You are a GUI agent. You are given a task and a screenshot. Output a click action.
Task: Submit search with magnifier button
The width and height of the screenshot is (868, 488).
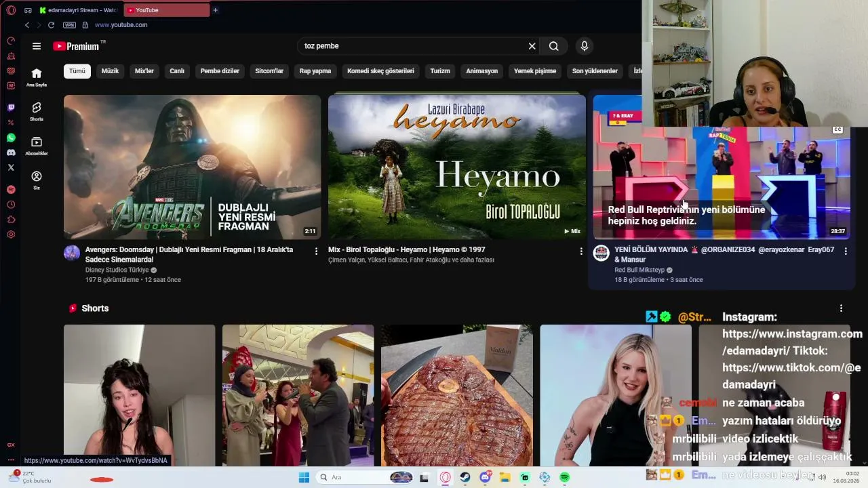click(x=554, y=46)
